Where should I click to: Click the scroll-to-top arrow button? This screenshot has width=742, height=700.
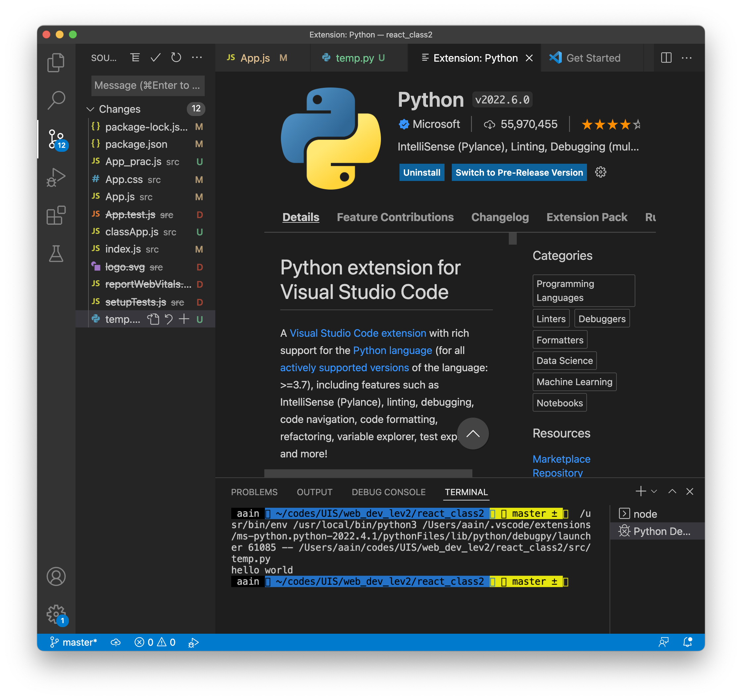pos(473,433)
